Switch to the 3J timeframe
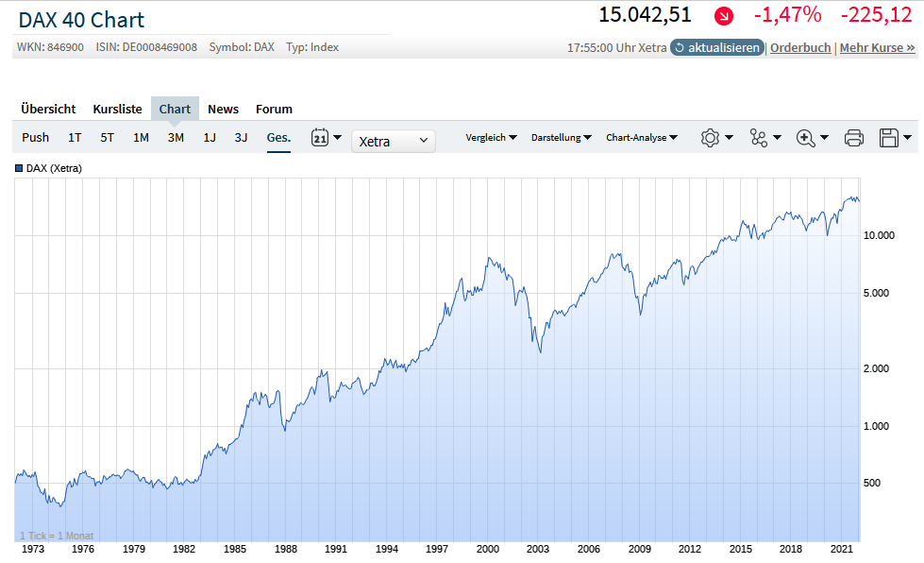 tap(242, 137)
